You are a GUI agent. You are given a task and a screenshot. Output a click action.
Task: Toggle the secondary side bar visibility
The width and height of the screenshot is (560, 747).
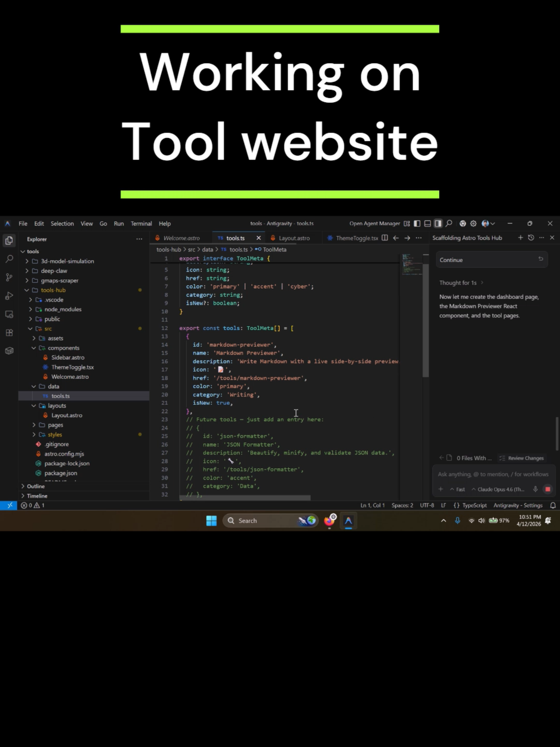click(x=438, y=223)
